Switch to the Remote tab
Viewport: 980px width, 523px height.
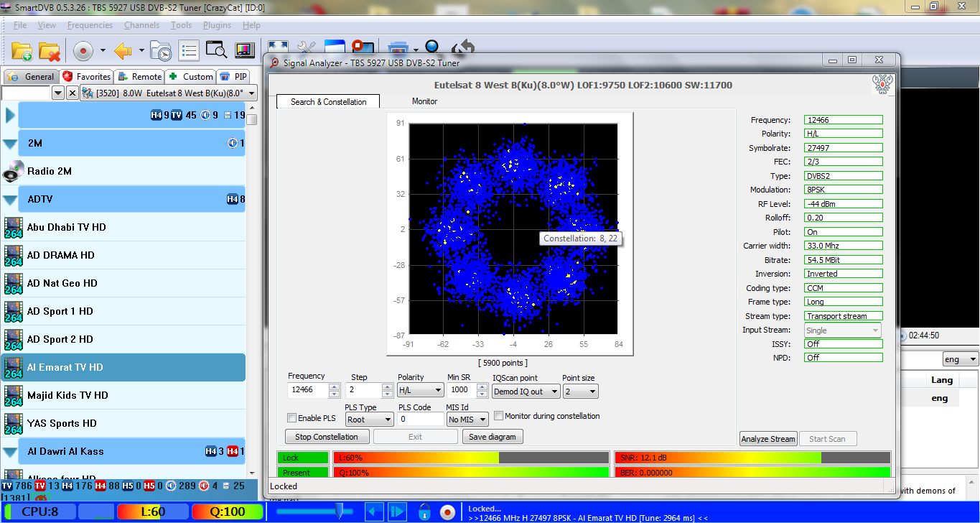[x=140, y=77]
